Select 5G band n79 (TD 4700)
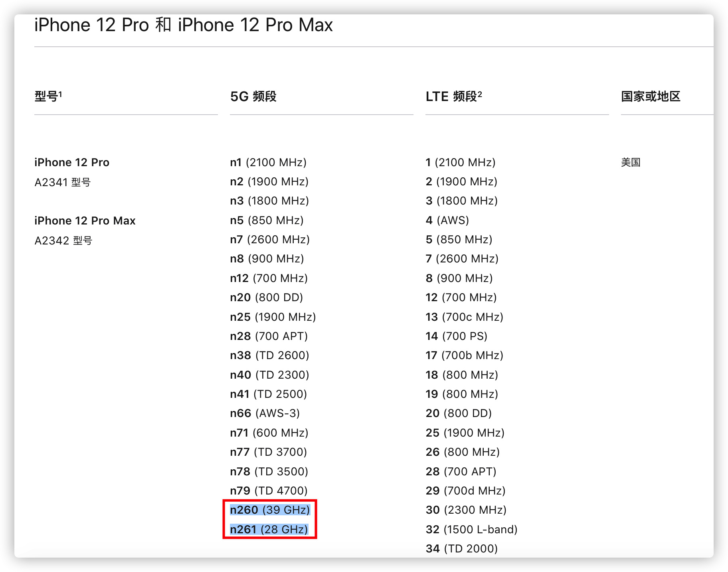Screen dimensions: 728x572 (269, 491)
